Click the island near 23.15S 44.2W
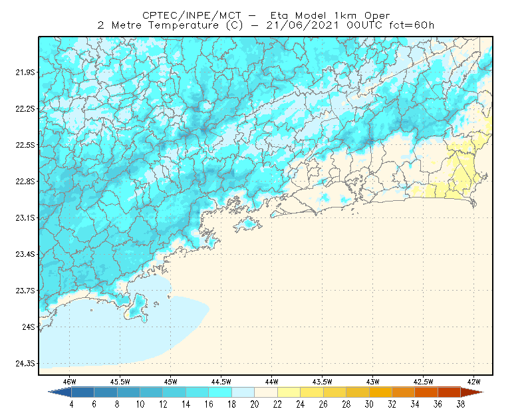This screenshot has height=411, width=532. tap(247, 224)
